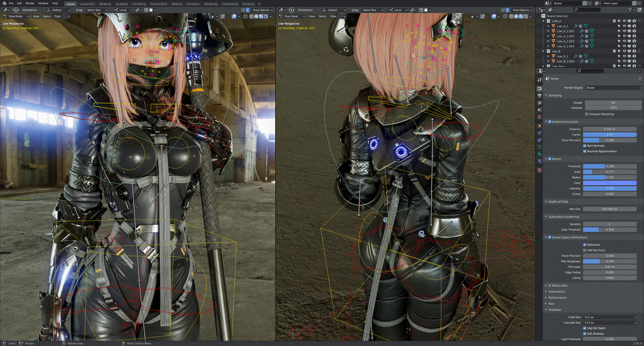
Task: Click the Blender logo menu icon
Action: coord(4,3)
